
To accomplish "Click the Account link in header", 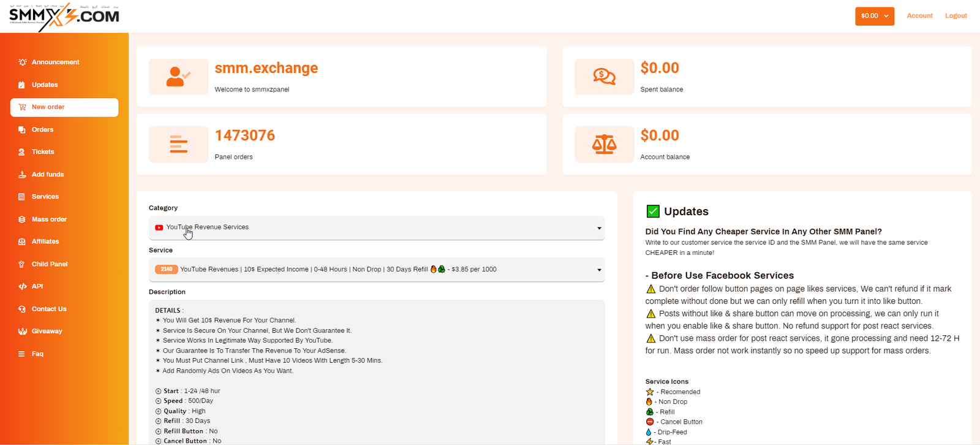I will (919, 16).
